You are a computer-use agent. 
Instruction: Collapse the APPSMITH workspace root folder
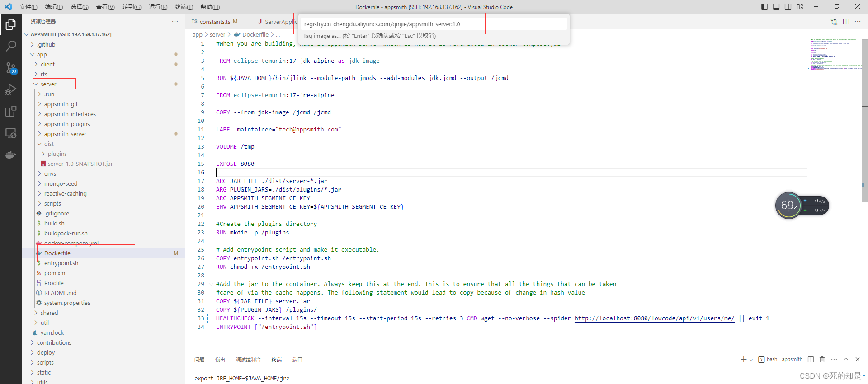[104, 34]
